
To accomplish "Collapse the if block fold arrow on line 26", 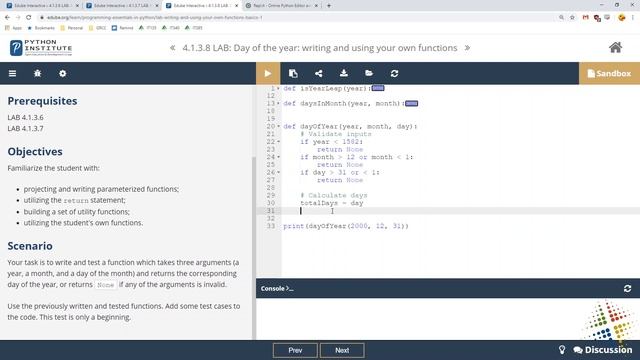I will tap(278, 172).
